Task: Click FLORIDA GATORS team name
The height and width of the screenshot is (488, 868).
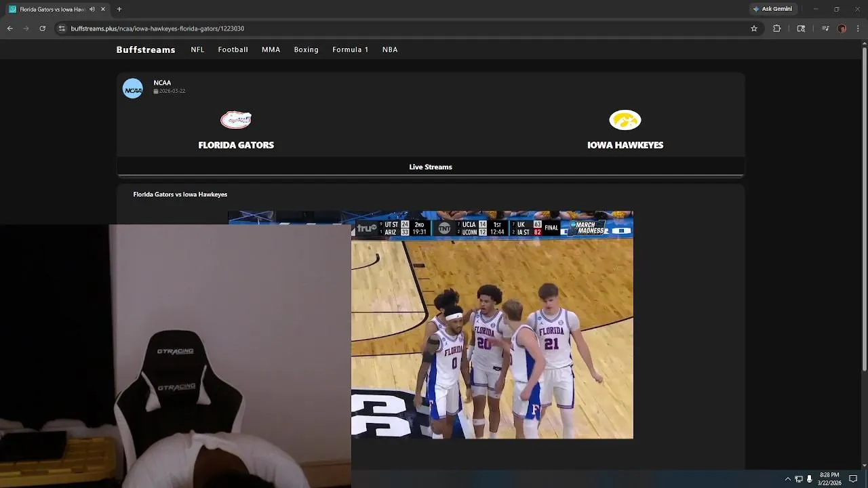Action: [236, 145]
